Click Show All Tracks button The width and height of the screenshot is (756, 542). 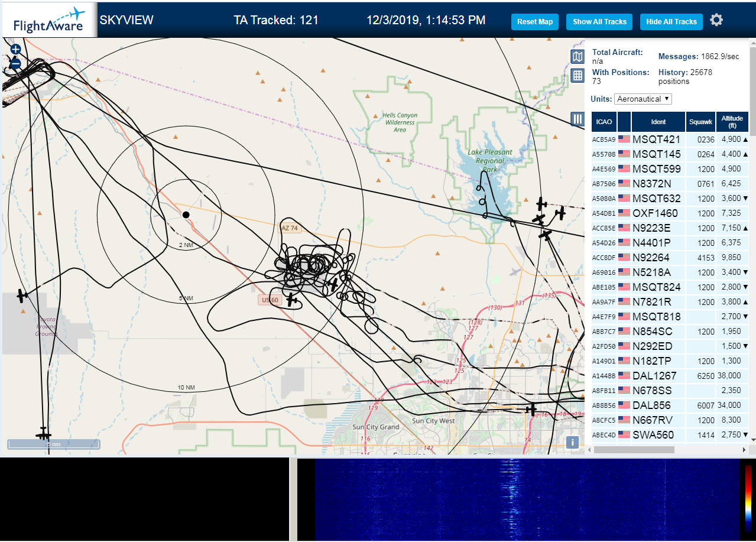599,22
